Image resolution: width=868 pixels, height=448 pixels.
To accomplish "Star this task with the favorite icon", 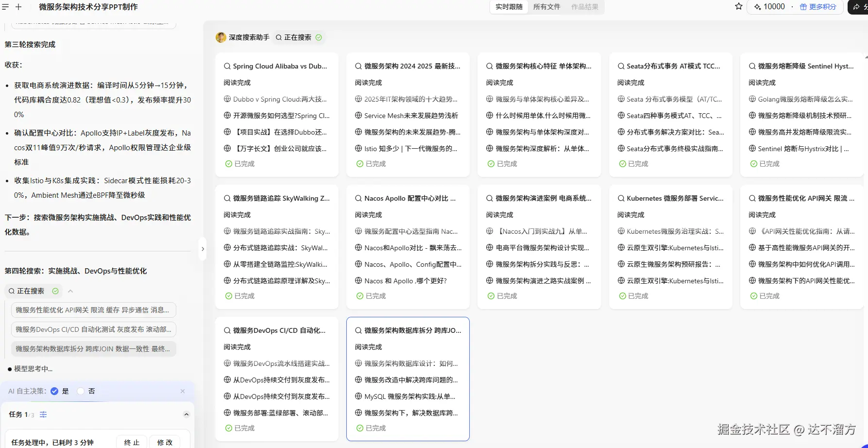I will coord(739,6).
